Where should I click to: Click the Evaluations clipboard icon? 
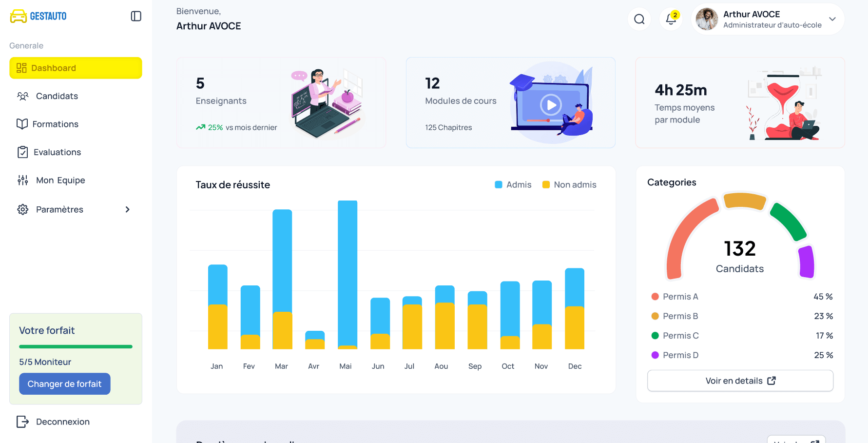click(22, 152)
